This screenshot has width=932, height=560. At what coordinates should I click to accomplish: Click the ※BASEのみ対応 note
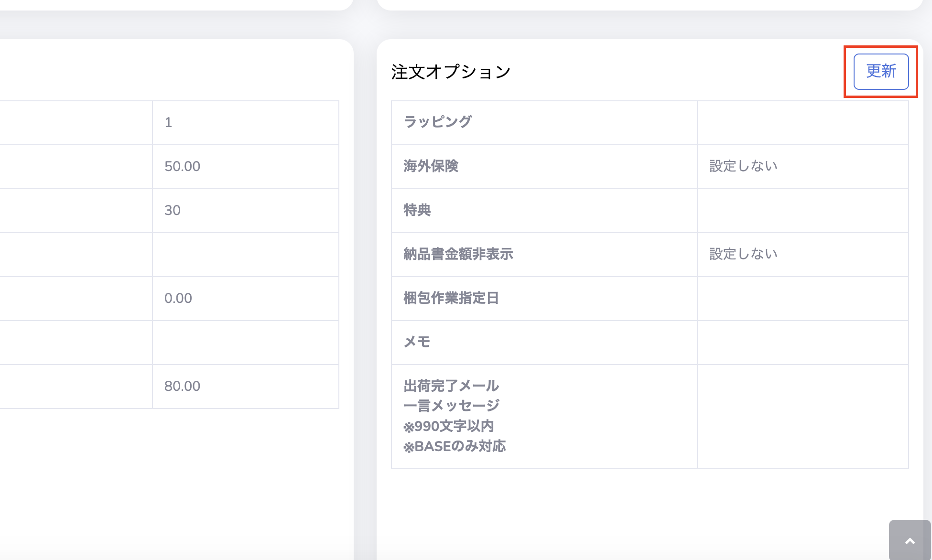[454, 446]
